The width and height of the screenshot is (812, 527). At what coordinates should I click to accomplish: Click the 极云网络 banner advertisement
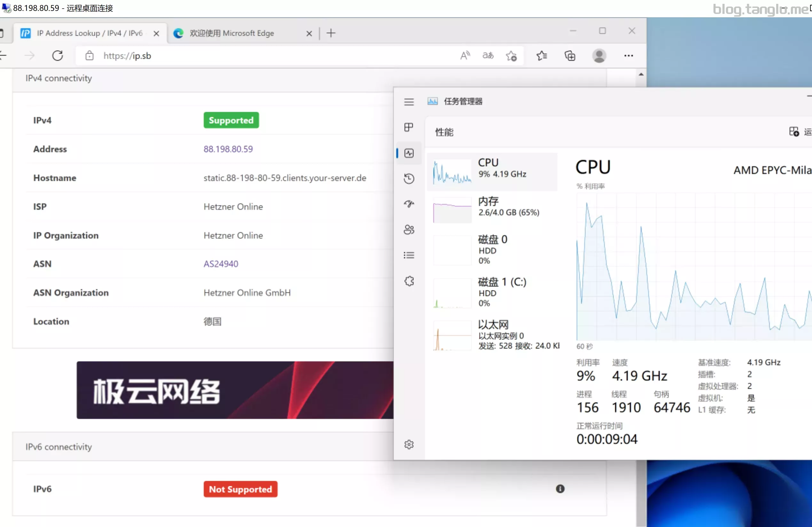click(x=235, y=390)
